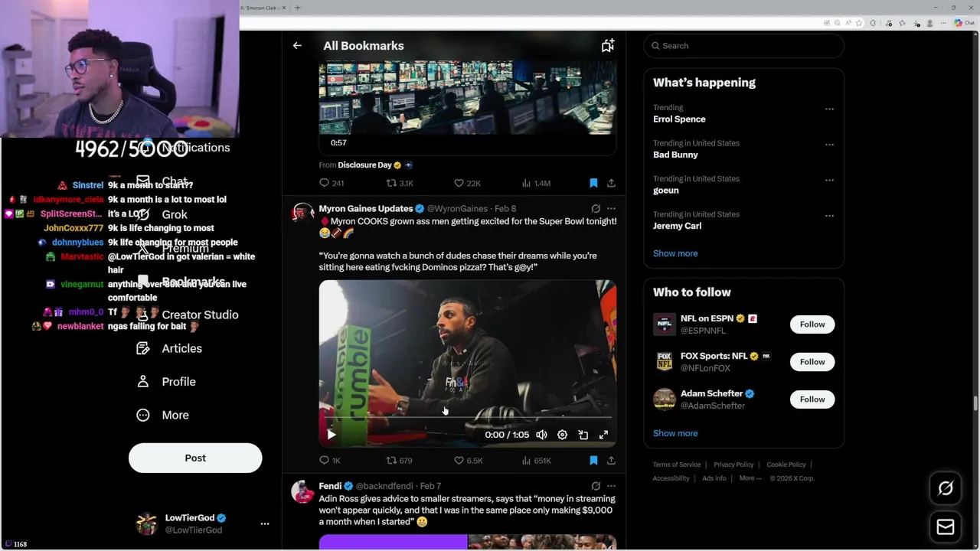
Task: Like the Myron Gaines post (6.5K)
Action: tap(468, 461)
